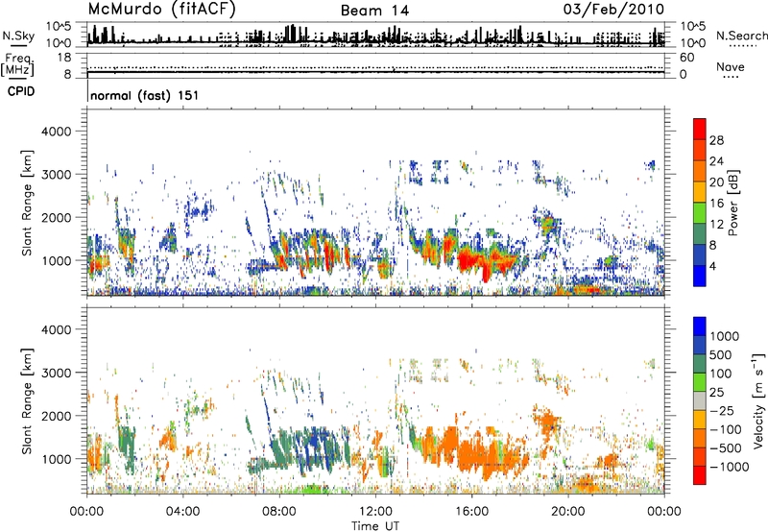
Task: Click the 'CPID' label
Action: (x=21, y=91)
